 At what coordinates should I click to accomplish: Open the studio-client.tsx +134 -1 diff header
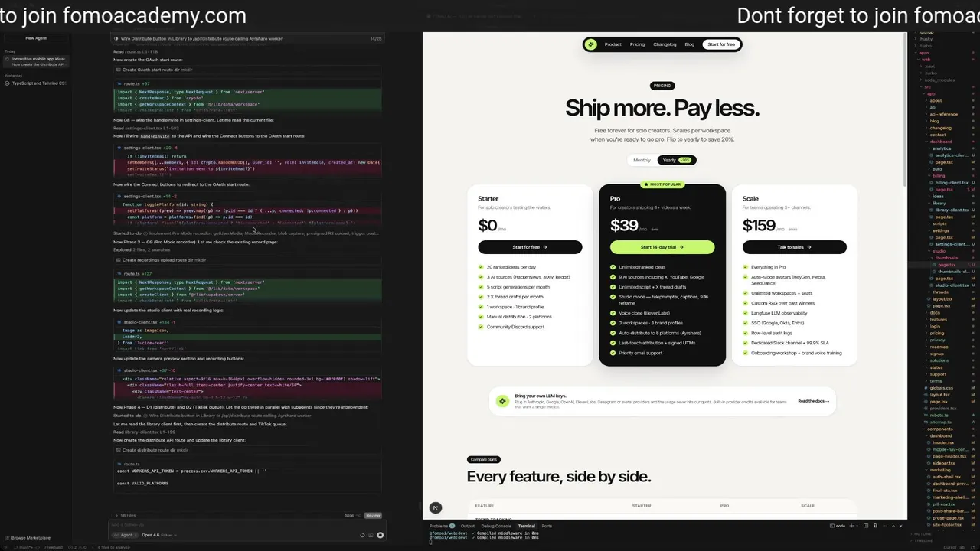[249, 322]
